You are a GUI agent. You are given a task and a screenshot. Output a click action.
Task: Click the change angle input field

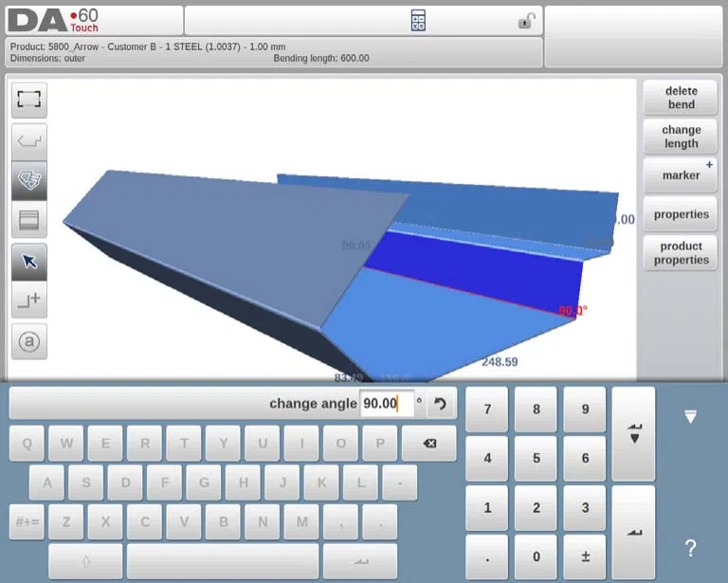387,404
